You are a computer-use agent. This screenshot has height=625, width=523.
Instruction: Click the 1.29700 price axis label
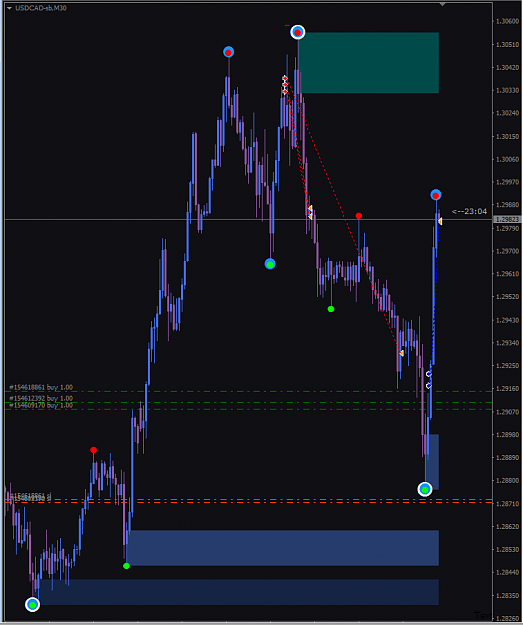click(507, 251)
